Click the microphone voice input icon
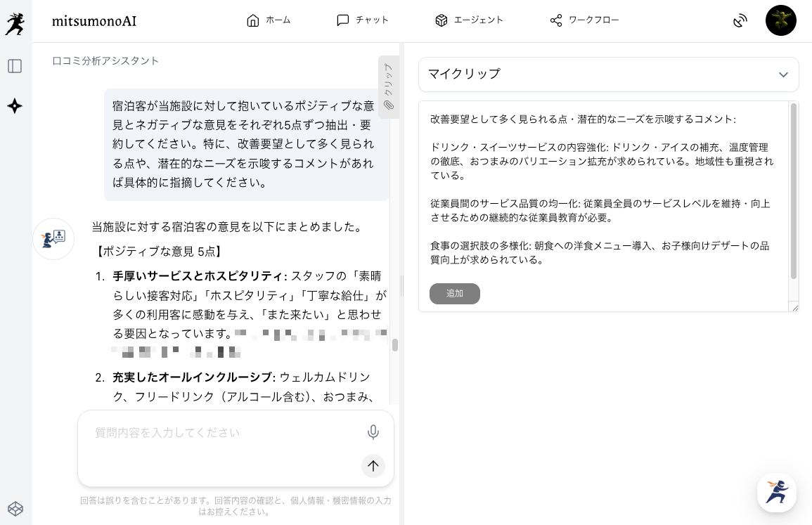The width and height of the screenshot is (812, 525). pos(373,432)
